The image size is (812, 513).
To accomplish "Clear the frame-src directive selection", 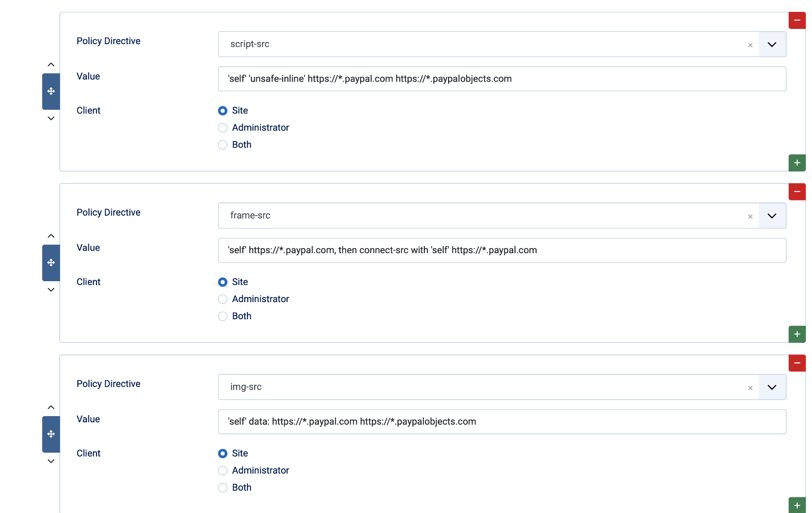I will 750,217.
